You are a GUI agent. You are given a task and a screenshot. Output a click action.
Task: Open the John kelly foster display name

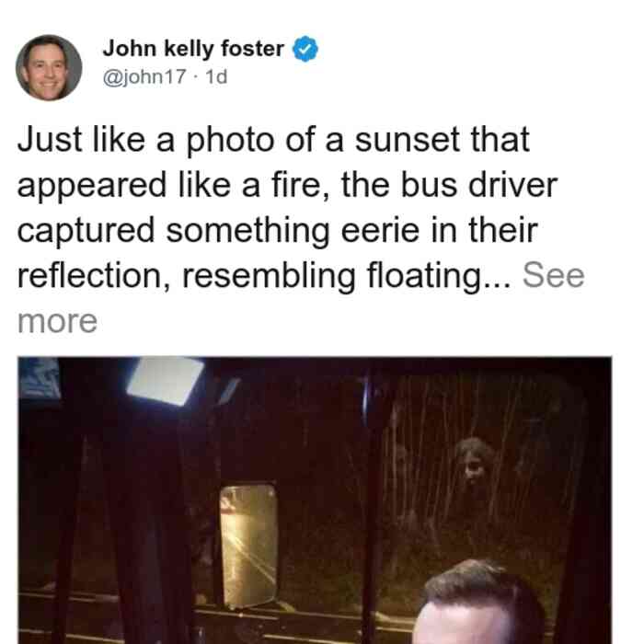click(193, 49)
